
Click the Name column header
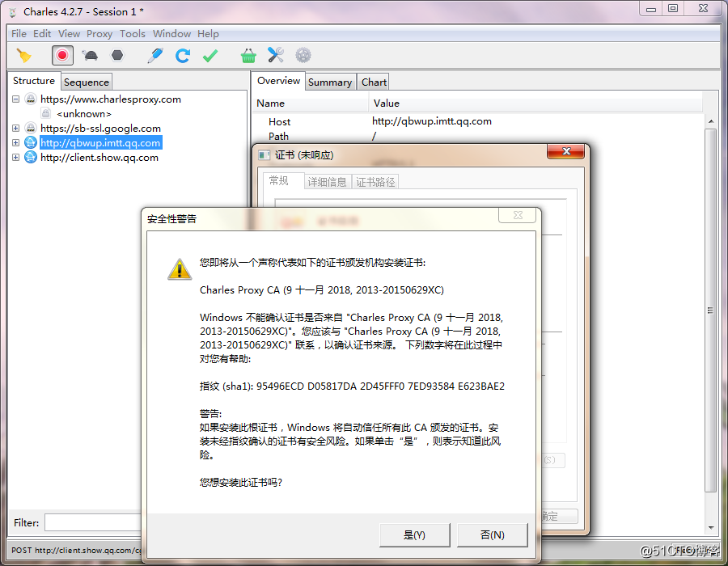311,103
